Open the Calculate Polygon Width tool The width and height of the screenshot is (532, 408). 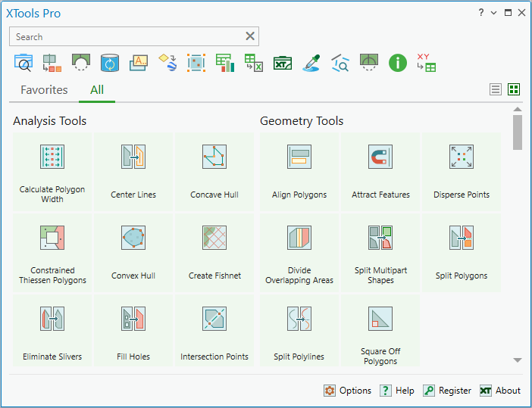[x=52, y=172]
